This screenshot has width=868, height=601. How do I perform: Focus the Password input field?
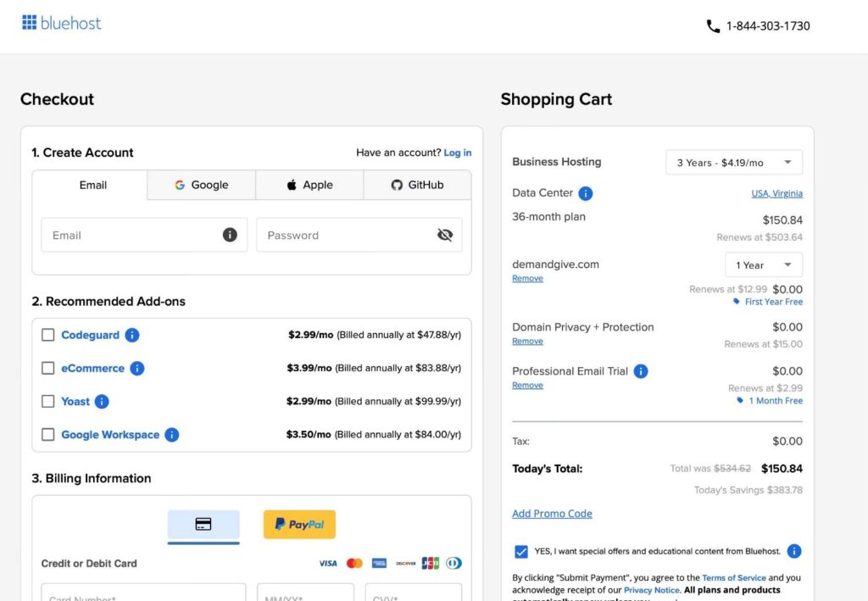359,235
